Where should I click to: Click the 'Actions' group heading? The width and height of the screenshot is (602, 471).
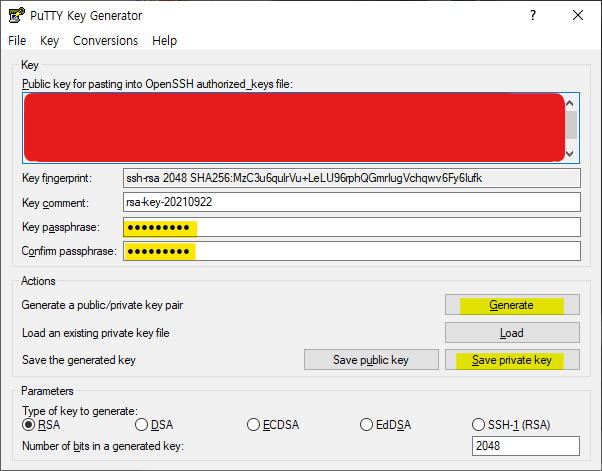[x=38, y=281]
